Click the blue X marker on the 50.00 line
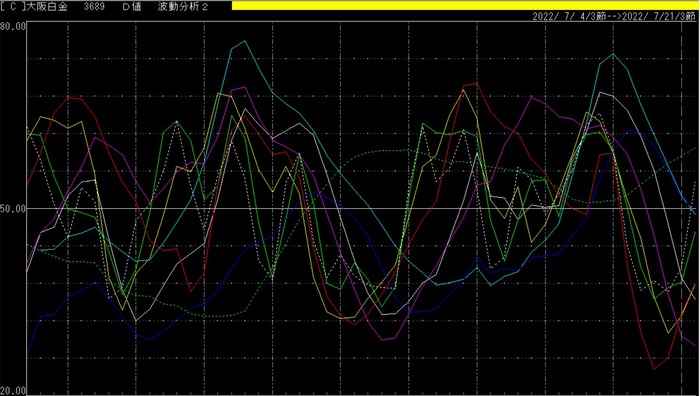This screenshot has width=700, height=396. [692, 208]
